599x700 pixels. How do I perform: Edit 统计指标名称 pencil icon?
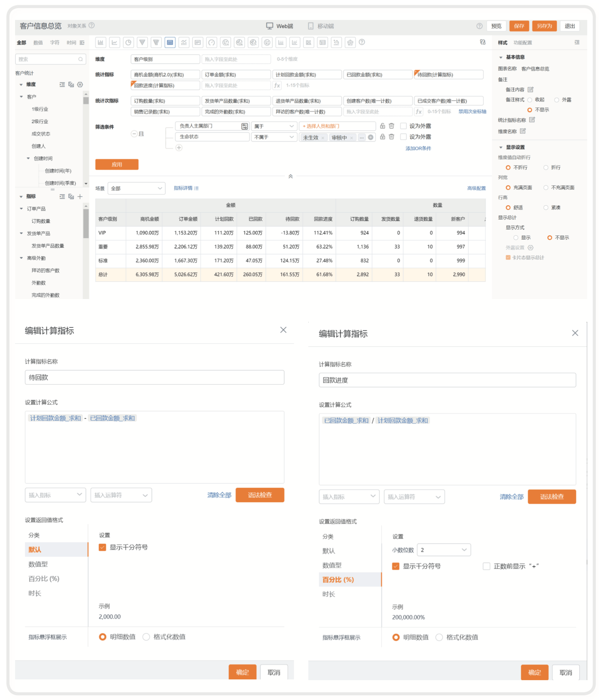coord(532,120)
